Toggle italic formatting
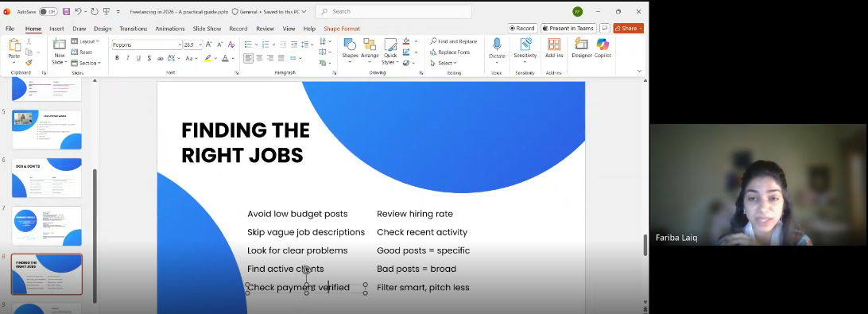 pos(128,58)
